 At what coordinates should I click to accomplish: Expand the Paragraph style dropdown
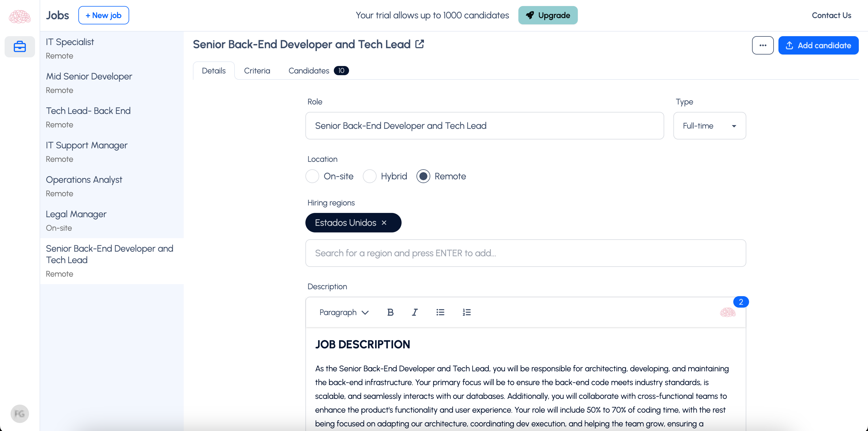coord(344,312)
